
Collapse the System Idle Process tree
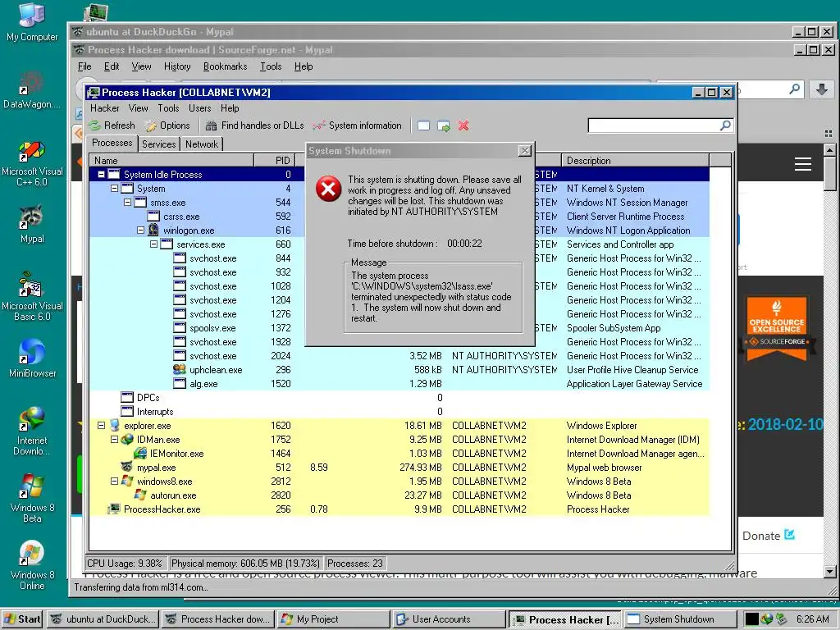click(x=101, y=175)
